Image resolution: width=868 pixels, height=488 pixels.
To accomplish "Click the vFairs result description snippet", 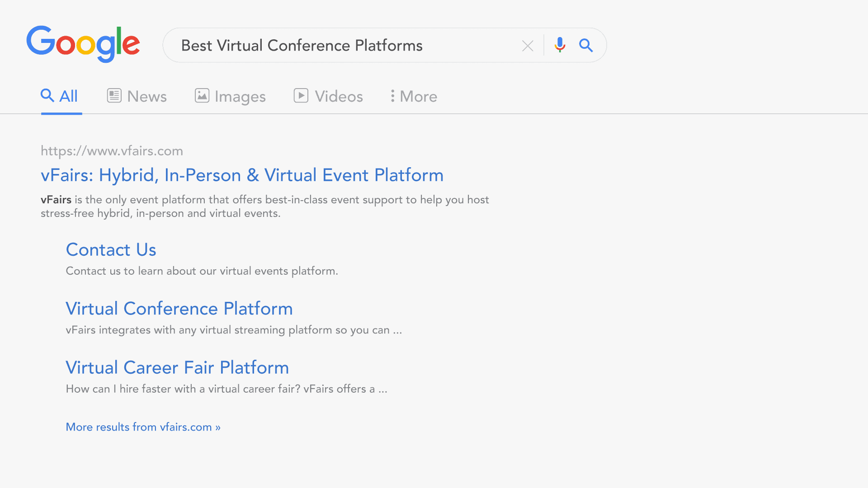I will (x=265, y=206).
